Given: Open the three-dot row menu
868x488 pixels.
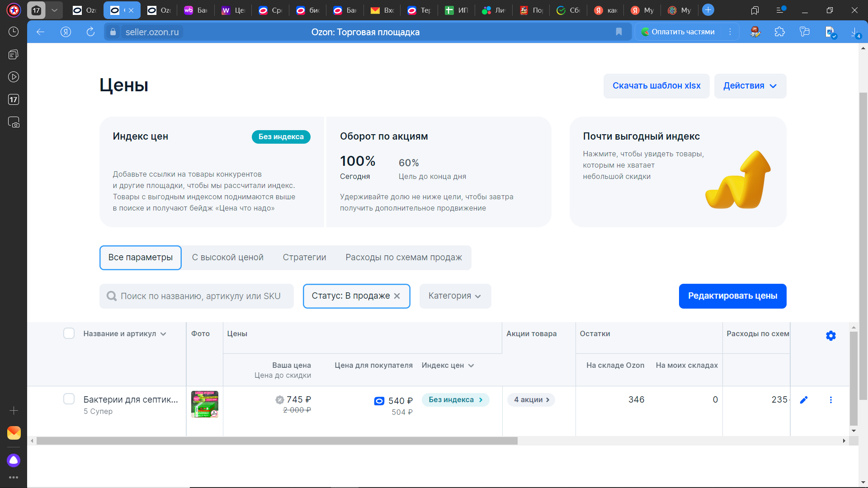Looking at the screenshot, I should click(x=830, y=400).
